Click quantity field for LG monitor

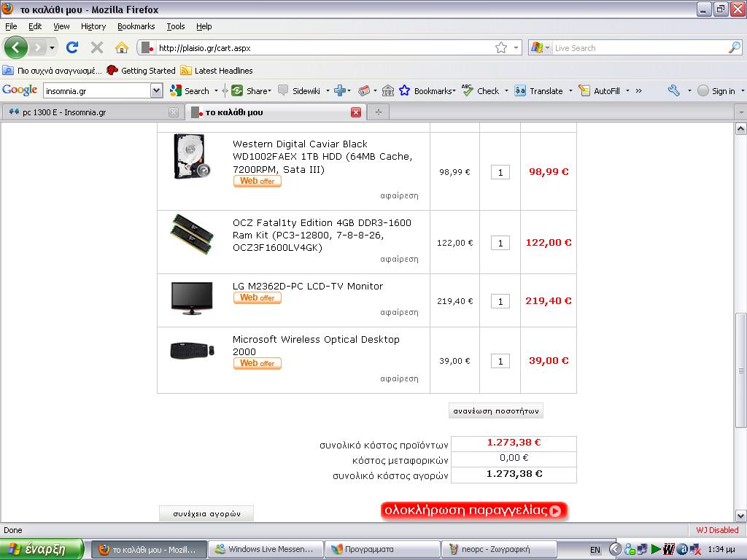click(x=500, y=301)
